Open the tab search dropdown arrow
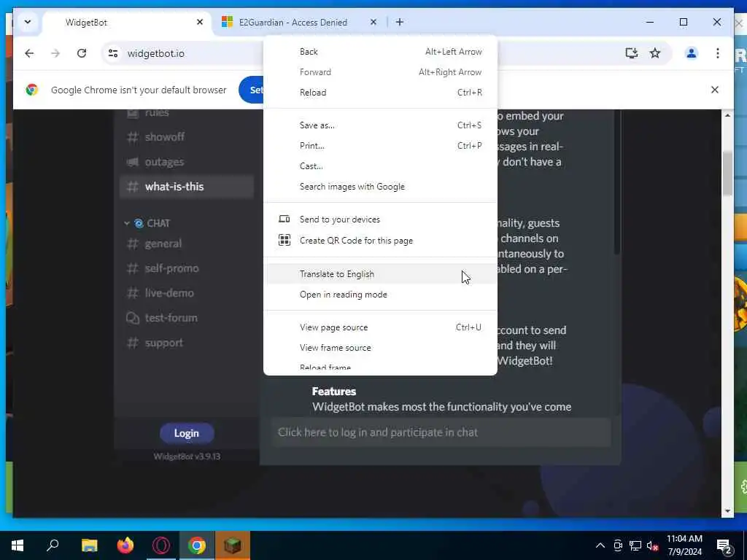 tap(28, 23)
